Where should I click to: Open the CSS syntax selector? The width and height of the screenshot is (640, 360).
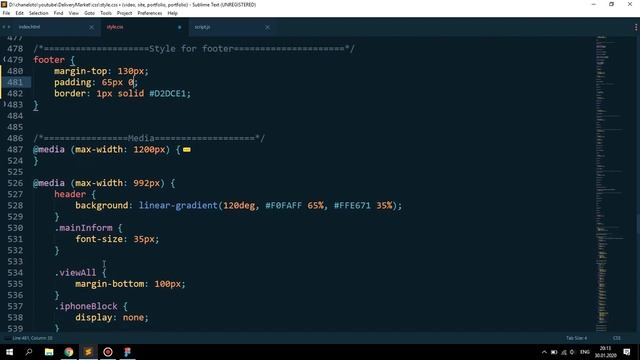click(x=616, y=338)
